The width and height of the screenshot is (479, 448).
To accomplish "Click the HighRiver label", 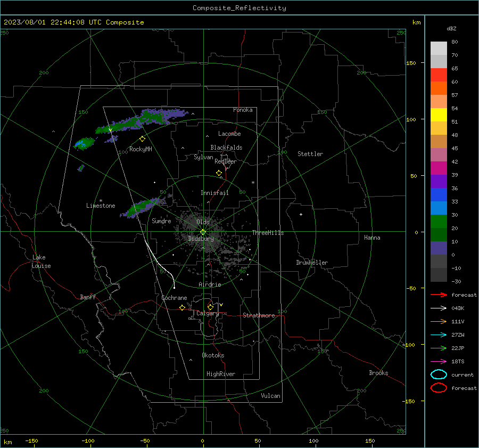I will (x=221, y=374).
